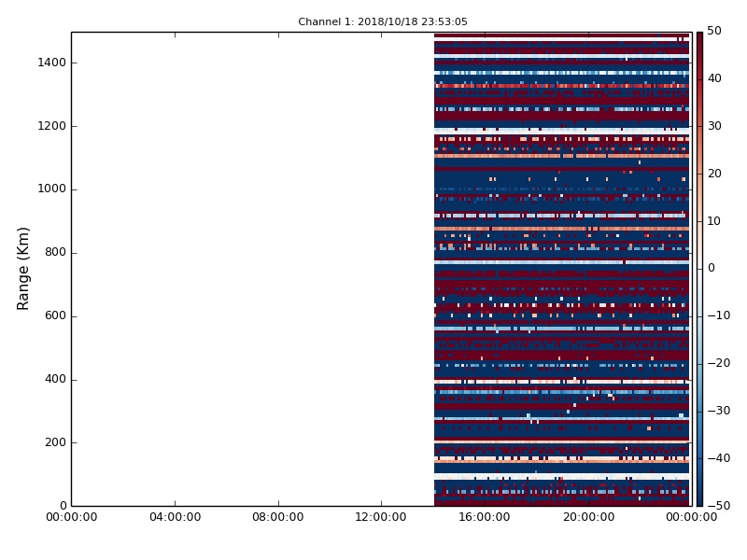The image size is (747, 560).
Task: Click the colorbar label −10
Action: pos(719,315)
